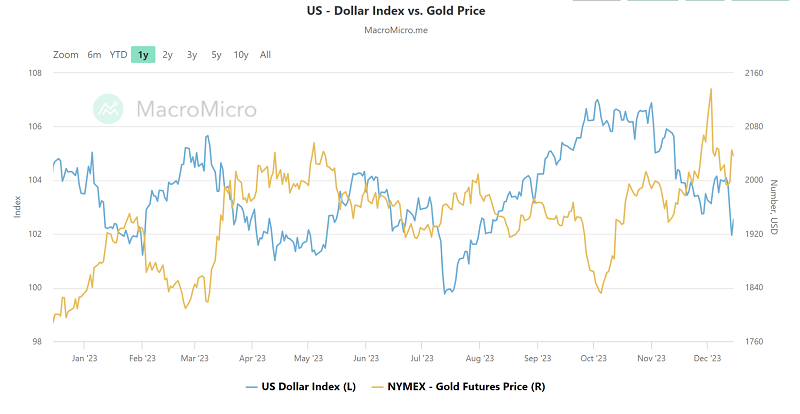Select the 6m zoom range
Screen dimensions: 800x414
(x=94, y=55)
